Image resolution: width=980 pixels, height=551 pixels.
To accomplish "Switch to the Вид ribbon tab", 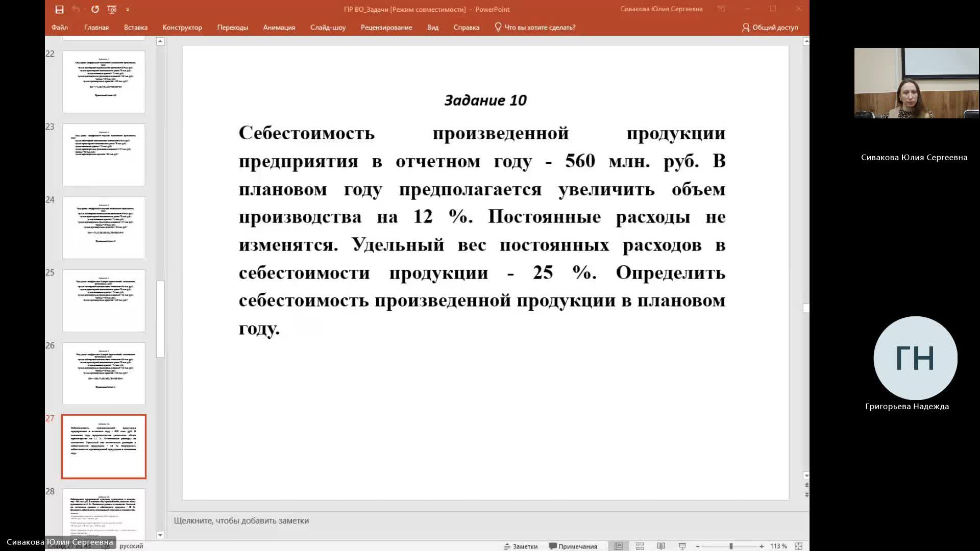I will click(x=433, y=28).
